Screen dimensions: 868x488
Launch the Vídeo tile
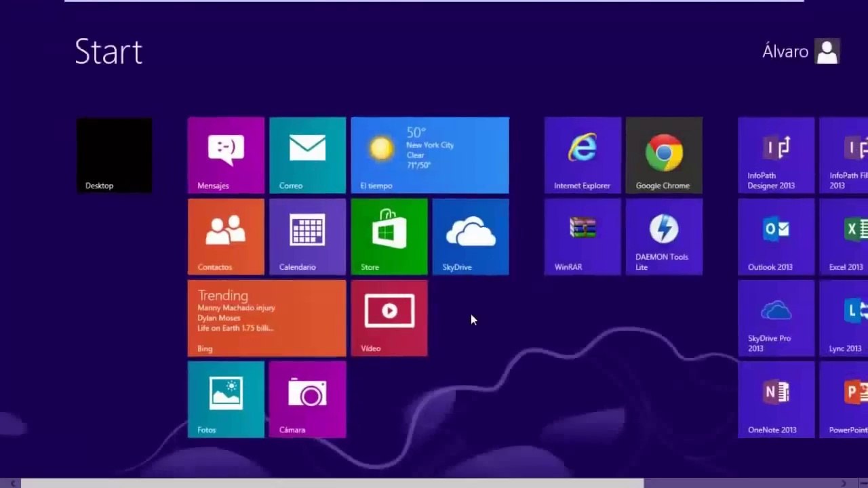point(389,318)
